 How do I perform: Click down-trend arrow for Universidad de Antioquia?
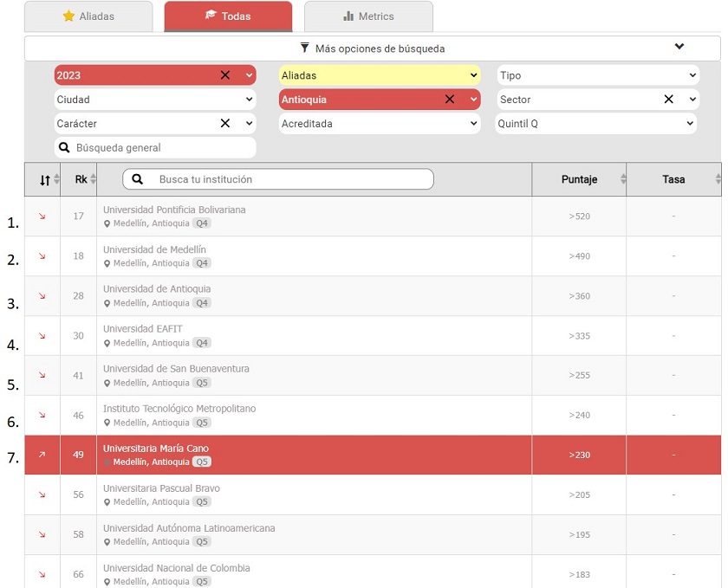coord(42,296)
